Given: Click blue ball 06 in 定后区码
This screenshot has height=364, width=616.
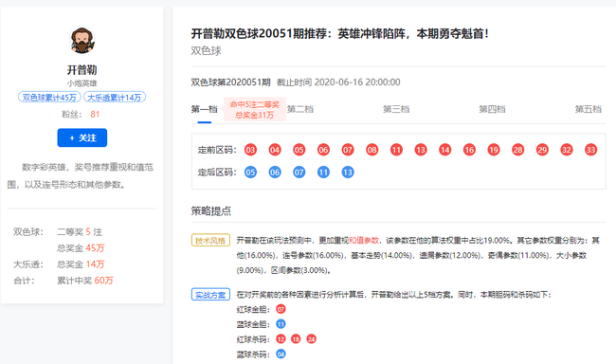Looking at the screenshot, I should (275, 173).
